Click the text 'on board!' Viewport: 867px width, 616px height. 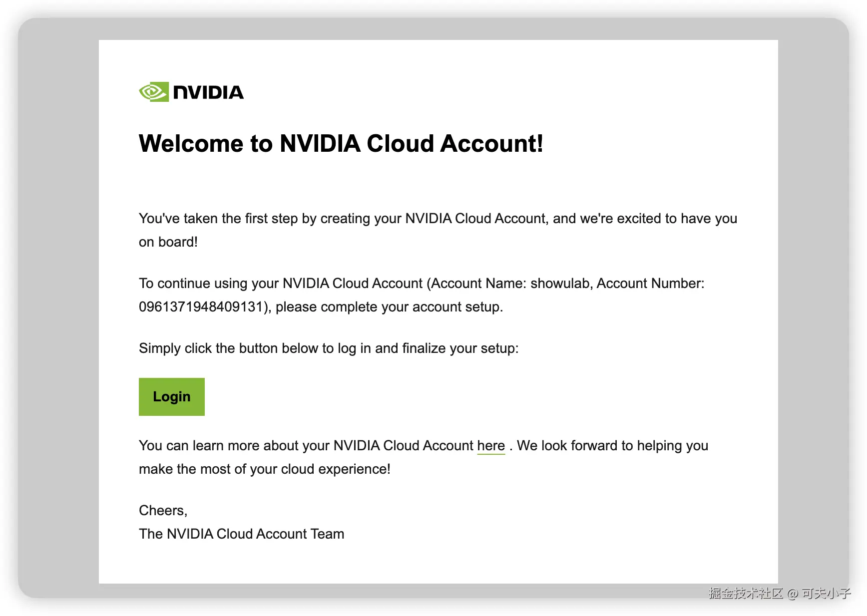coord(168,242)
